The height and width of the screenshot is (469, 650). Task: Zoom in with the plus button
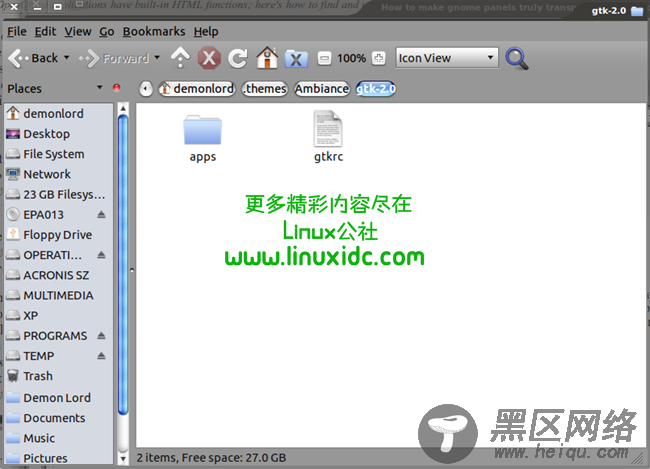tap(378, 58)
